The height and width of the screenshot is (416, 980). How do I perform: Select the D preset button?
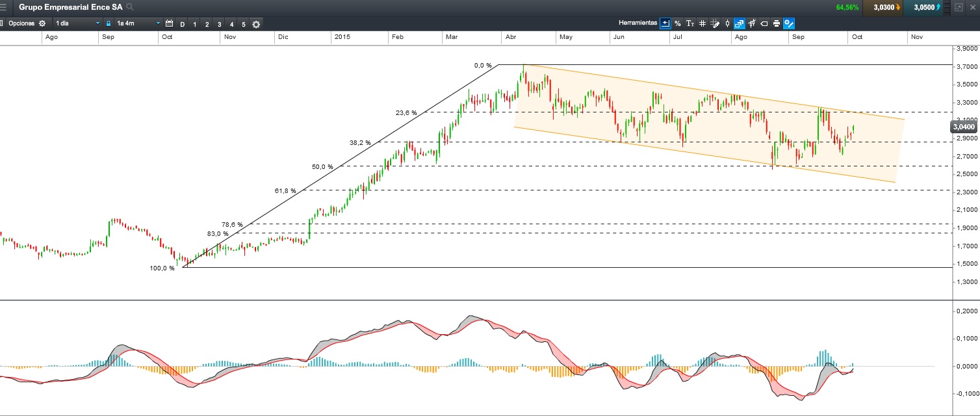click(x=183, y=24)
